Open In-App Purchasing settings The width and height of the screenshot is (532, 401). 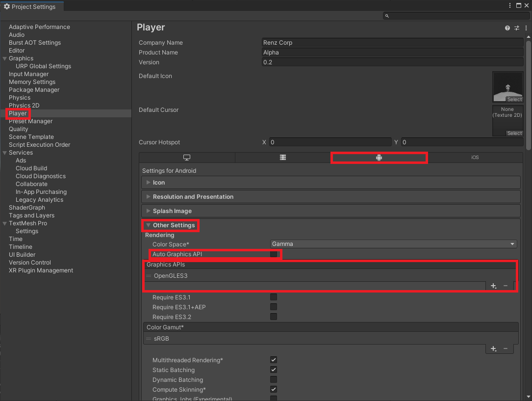(x=41, y=192)
